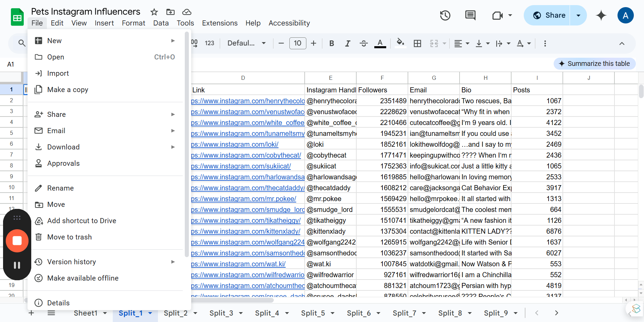Open the all sheets list icon
The width and height of the screenshot is (644, 322).
click(51, 313)
